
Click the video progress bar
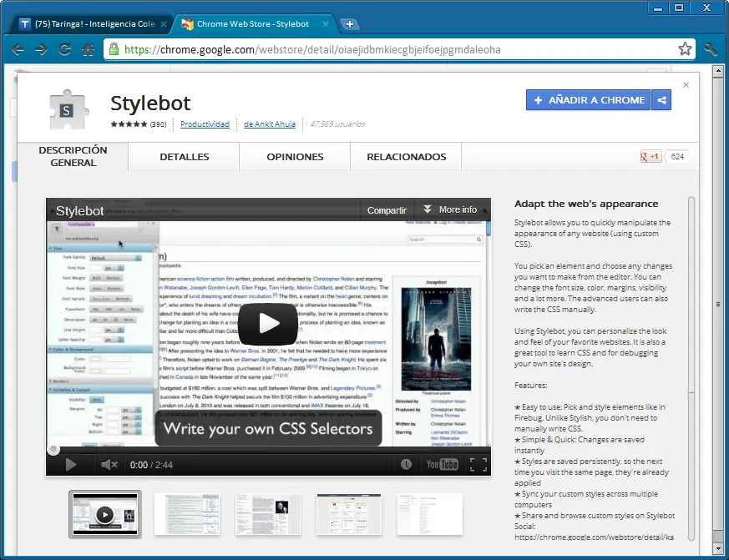click(x=267, y=449)
